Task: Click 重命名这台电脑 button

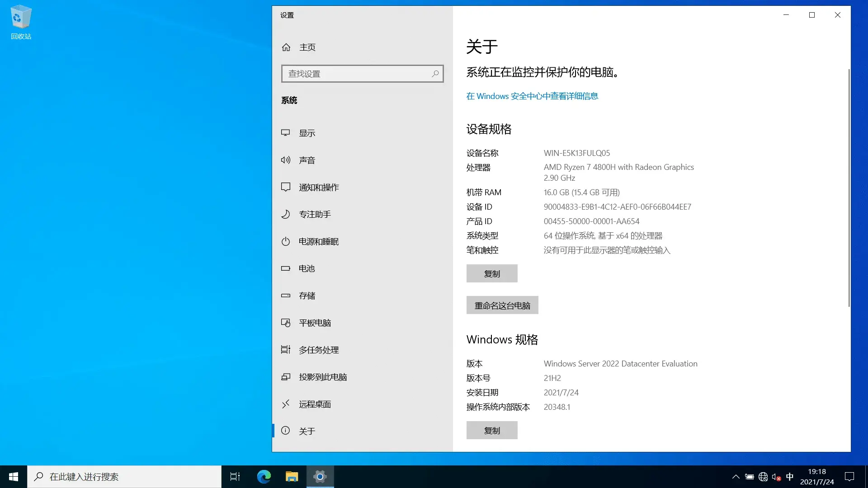Action: pyautogui.click(x=502, y=305)
